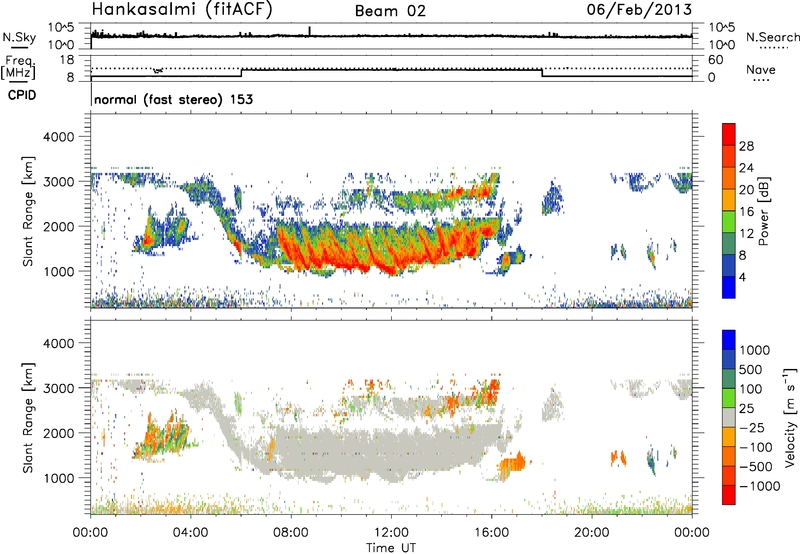This screenshot has height=554, width=800.
Task: Click the 'Hankasalmi (fitACF)' title text
Action: (182, 9)
